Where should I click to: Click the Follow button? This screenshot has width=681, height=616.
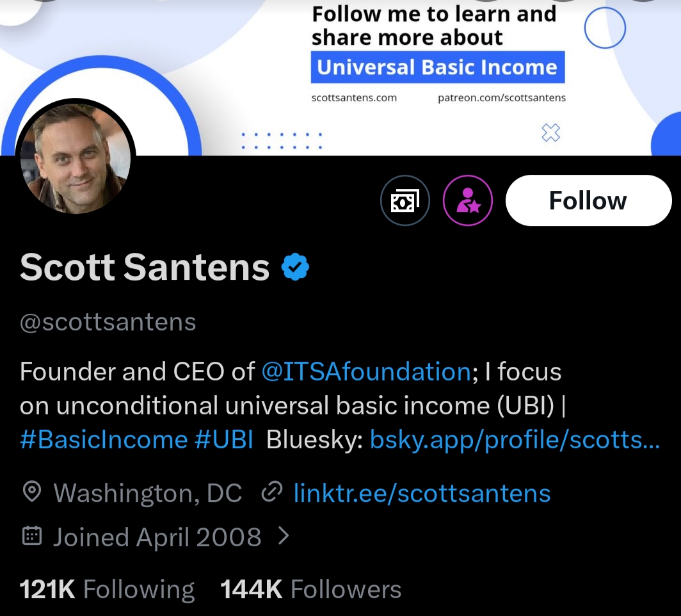588,200
